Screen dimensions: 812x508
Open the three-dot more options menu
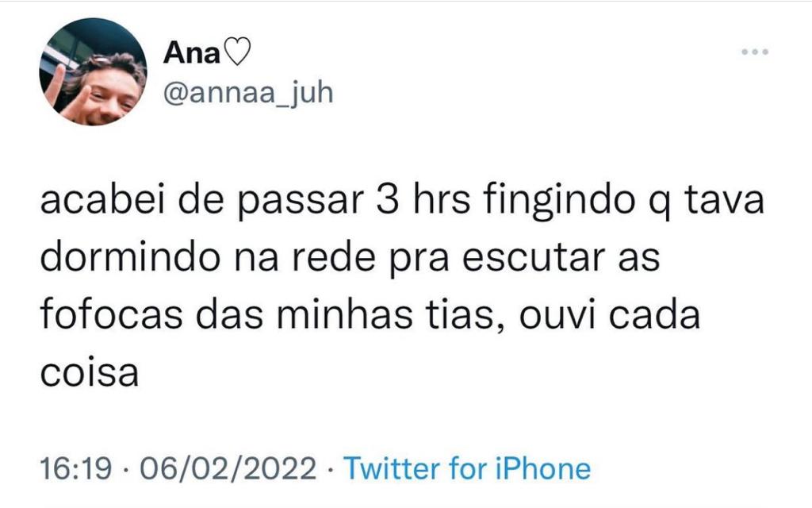(755, 52)
